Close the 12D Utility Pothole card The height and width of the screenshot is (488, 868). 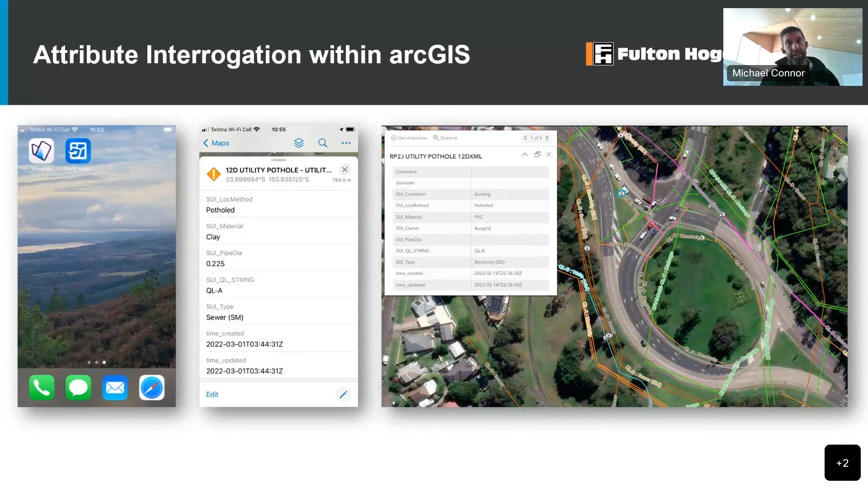point(344,169)
